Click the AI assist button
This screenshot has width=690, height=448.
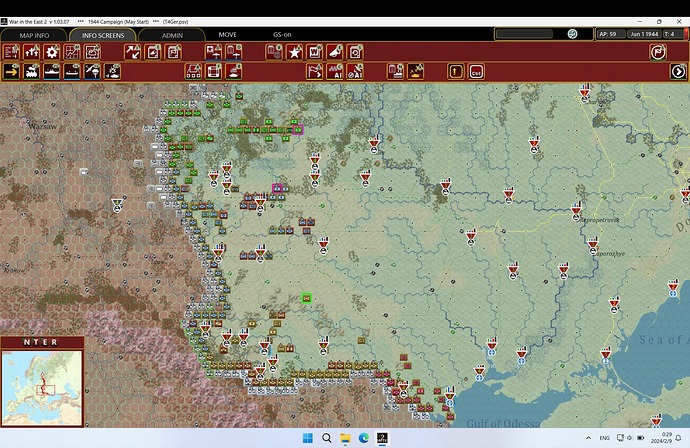(x=334, y=71)
